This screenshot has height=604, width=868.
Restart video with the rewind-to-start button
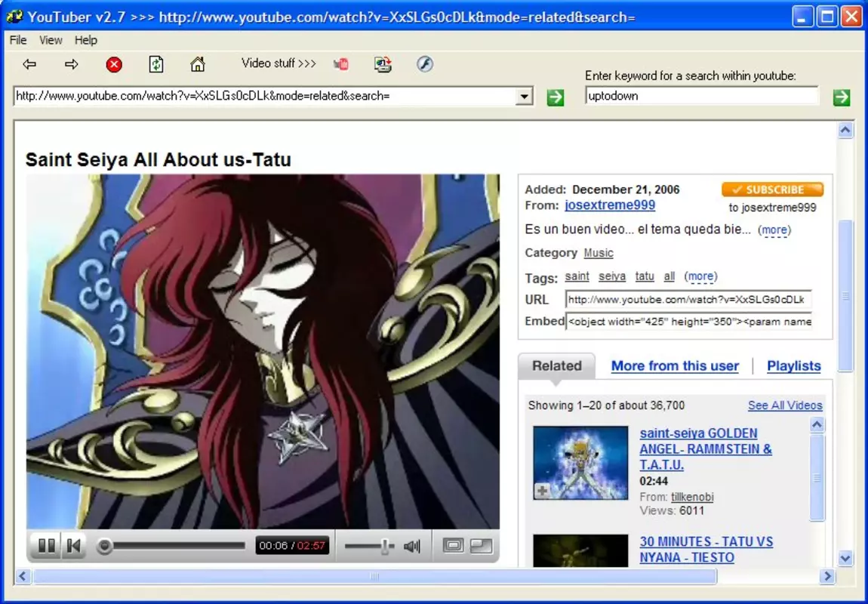[73, 546]
